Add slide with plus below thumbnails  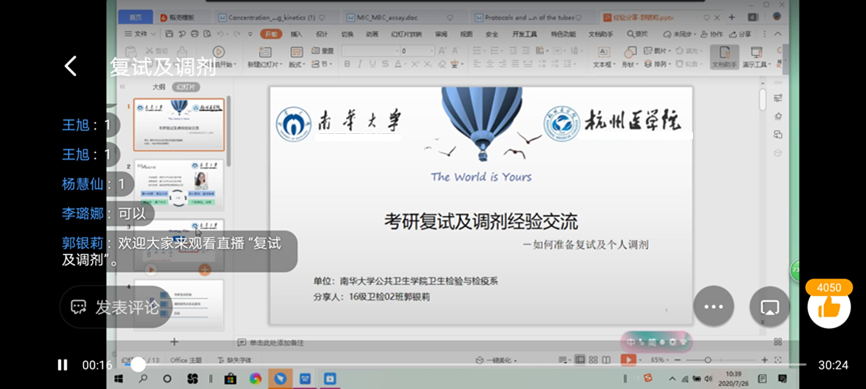click(x=174, y=341)
